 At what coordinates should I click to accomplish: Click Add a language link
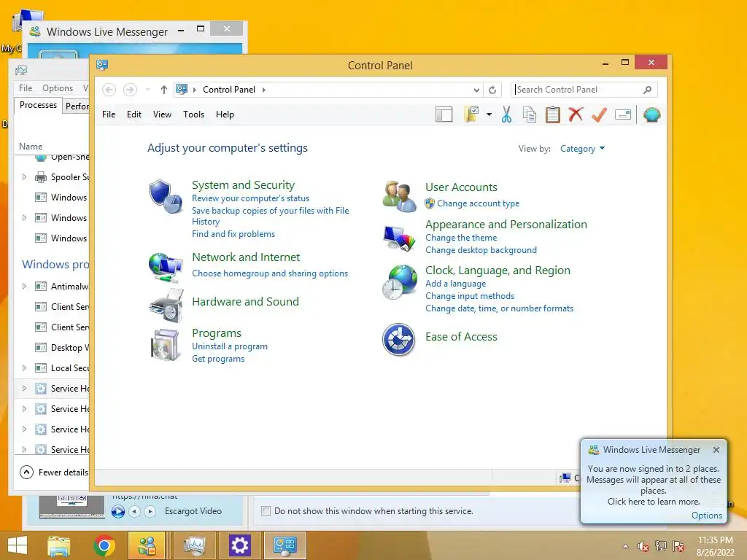pyautogui.click(x=455, y=284)
